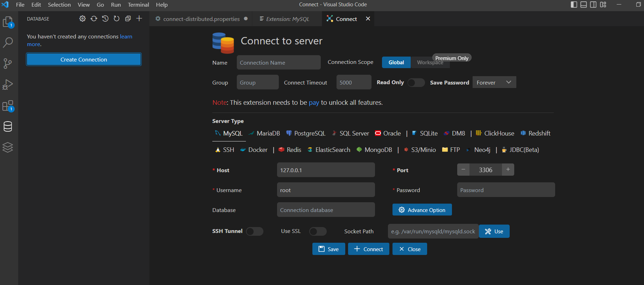Select Neo4j server type
This screenshot has width=644, height=285.
pyautogui.click(x=478, y=150)
